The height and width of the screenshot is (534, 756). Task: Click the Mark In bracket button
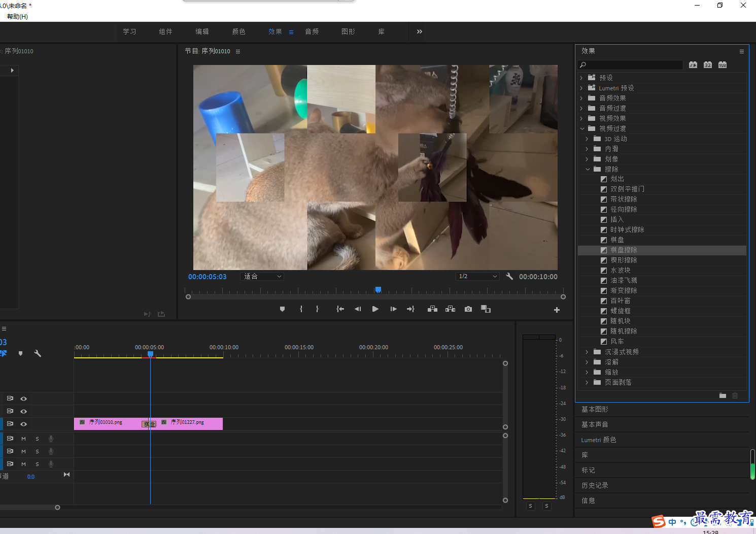(301, 309)
